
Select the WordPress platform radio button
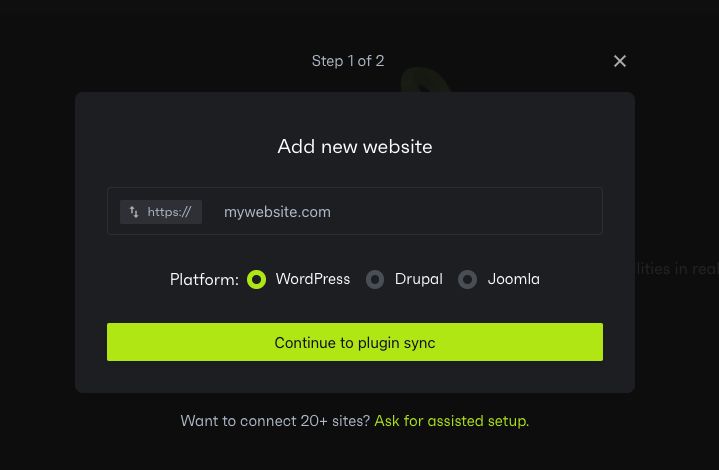point(256,279)
